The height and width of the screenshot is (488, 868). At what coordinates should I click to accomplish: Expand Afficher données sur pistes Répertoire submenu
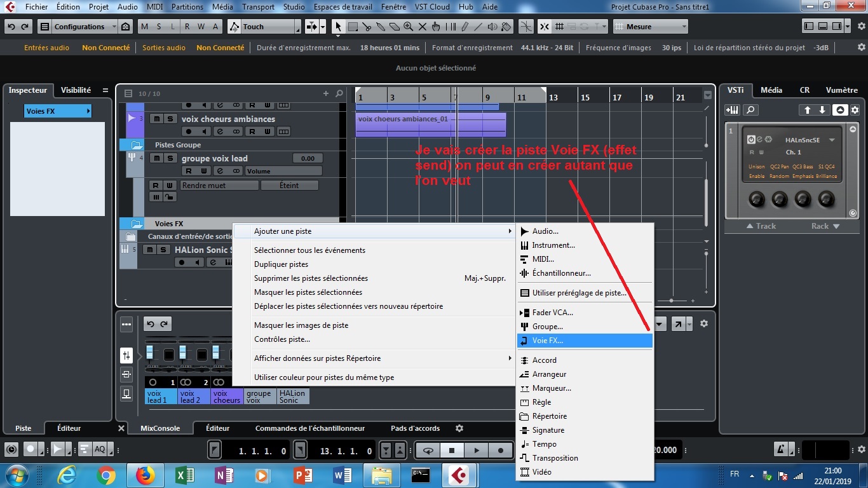(x=374, y=358)
